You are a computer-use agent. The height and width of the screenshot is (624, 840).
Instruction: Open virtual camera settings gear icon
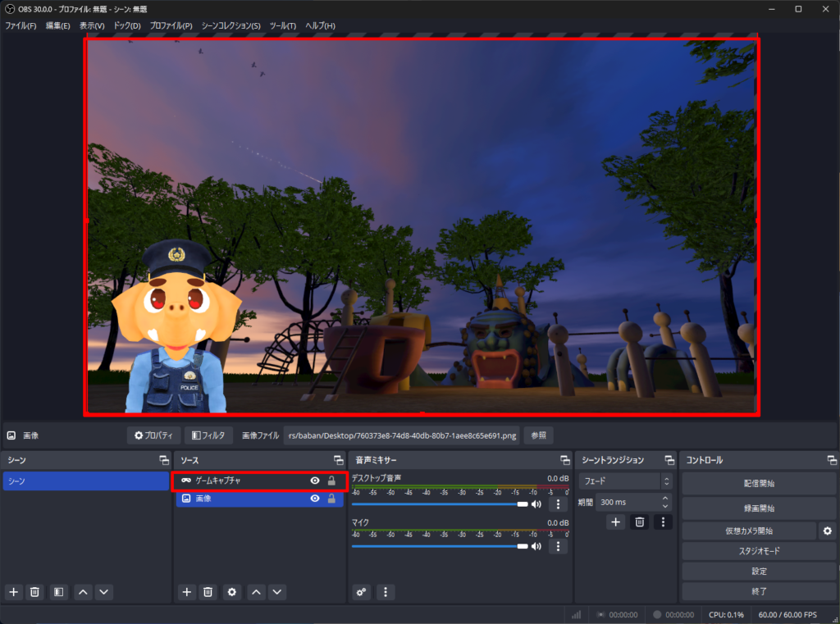828,531
